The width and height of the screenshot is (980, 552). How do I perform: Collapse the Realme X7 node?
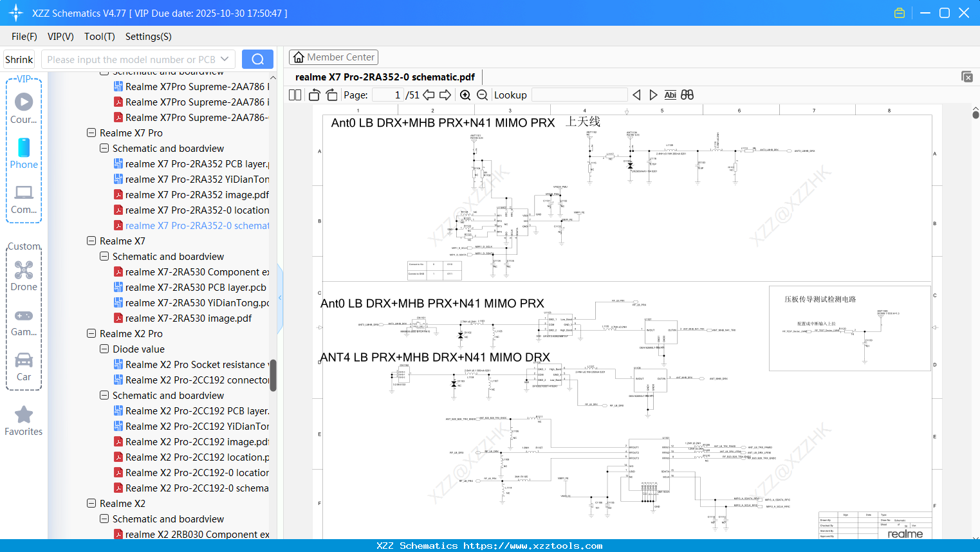coord(91,241)
